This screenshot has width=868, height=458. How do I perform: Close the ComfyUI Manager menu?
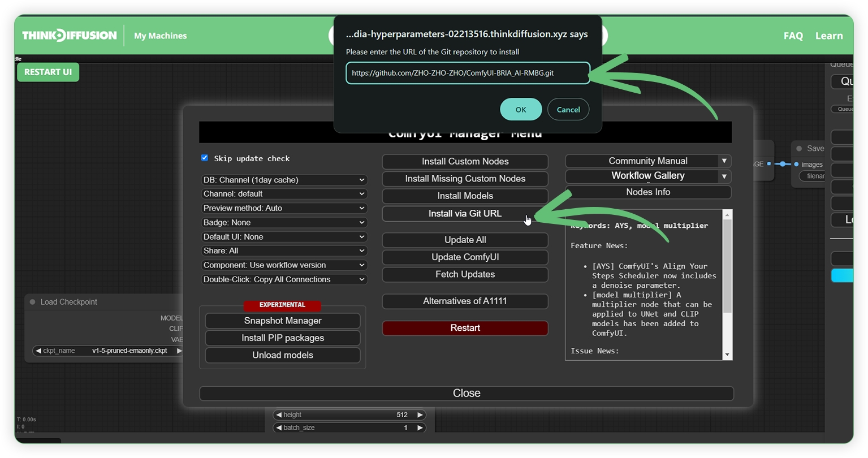click(x=467, y=393)
